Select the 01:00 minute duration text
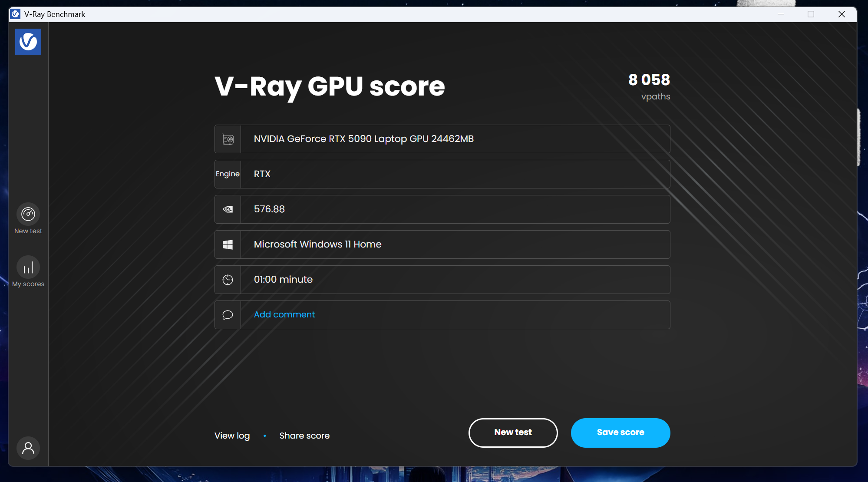The height and width of the screenshot is (482, 868). click(283, 280)
